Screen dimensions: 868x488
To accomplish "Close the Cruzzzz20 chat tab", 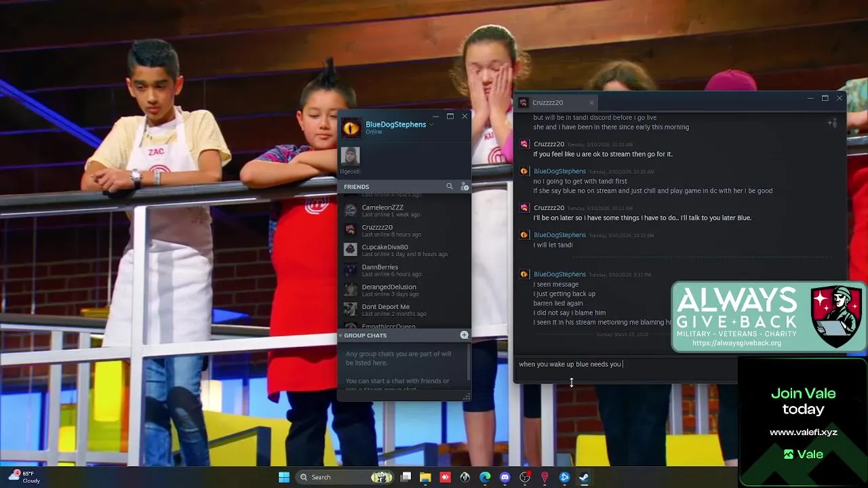I will click(591, 102).
